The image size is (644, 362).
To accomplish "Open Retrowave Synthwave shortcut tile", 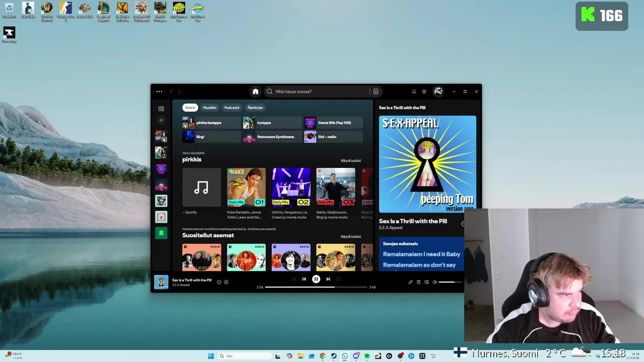I will click(x=272, y=137).
